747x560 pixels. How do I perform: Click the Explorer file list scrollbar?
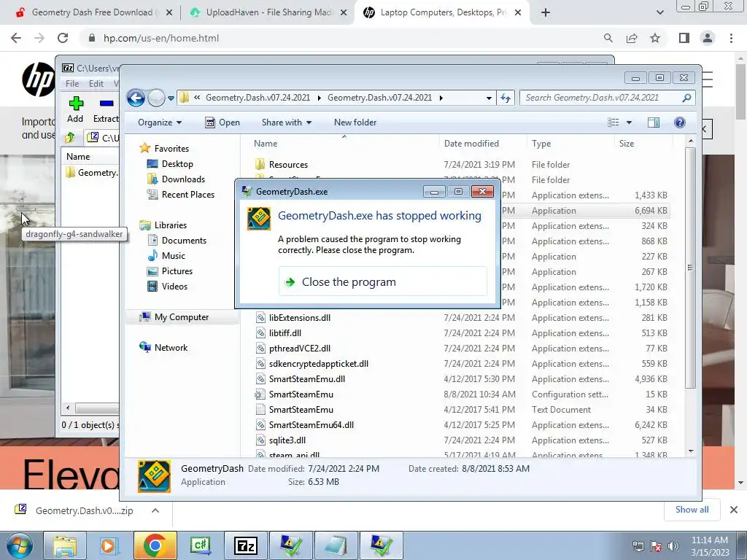690,267
